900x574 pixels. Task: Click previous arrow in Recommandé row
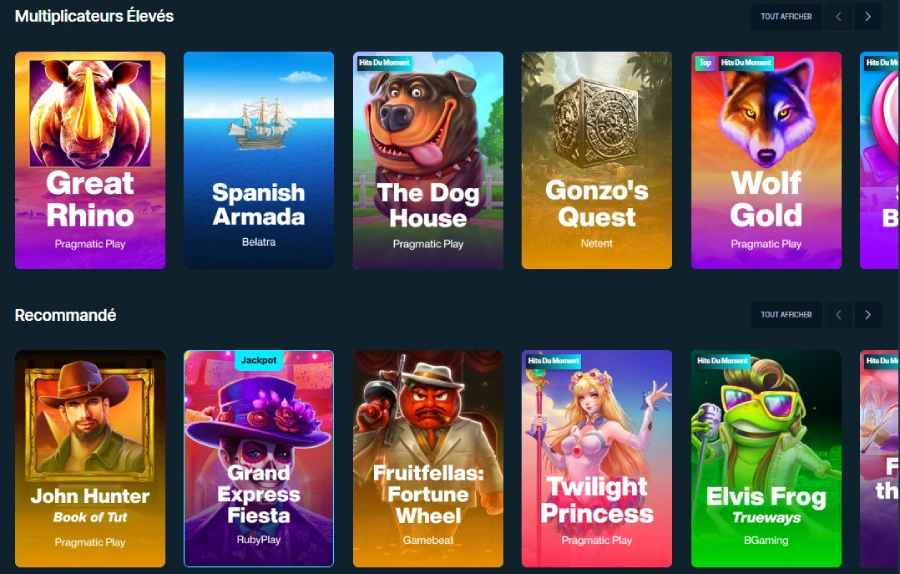tap(838, 315)
